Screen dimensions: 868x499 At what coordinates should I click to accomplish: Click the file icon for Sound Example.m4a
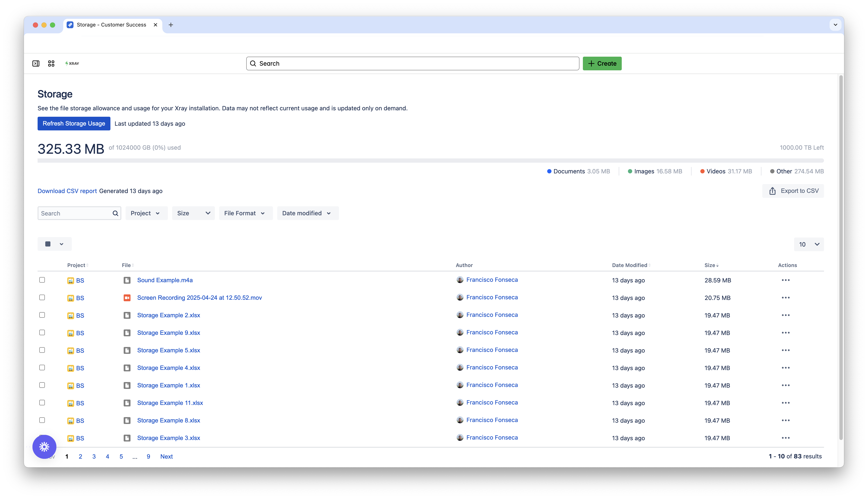[x=127, y=280]
